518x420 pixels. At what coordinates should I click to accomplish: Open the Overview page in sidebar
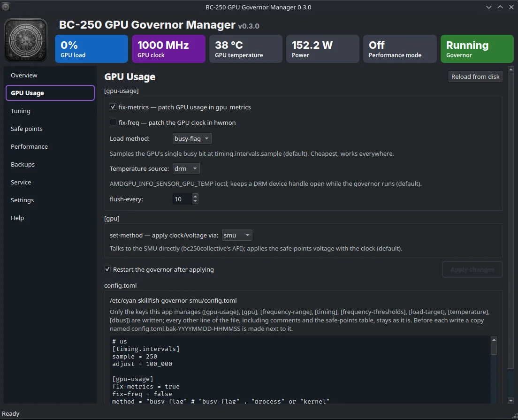(x=50, y=76)
